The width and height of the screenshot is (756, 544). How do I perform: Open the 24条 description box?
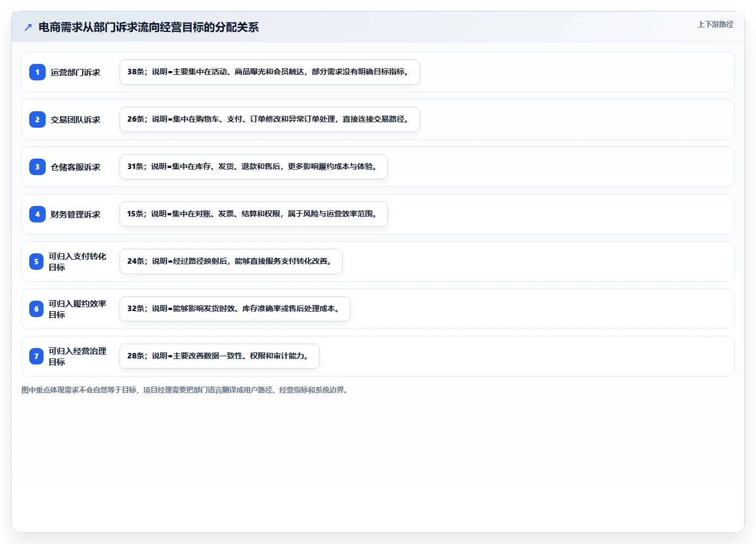coord(231,262)
